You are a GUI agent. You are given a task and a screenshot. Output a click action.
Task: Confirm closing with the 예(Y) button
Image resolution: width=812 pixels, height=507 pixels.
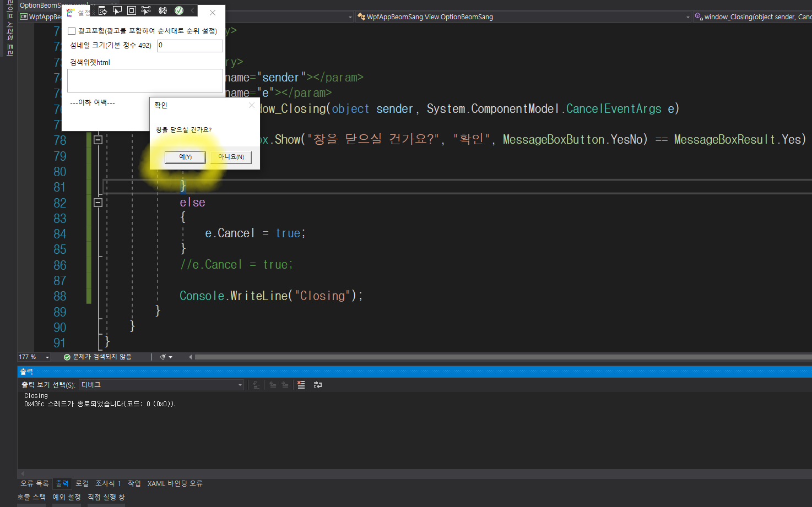pyautogui.click(x=185, y=157)
